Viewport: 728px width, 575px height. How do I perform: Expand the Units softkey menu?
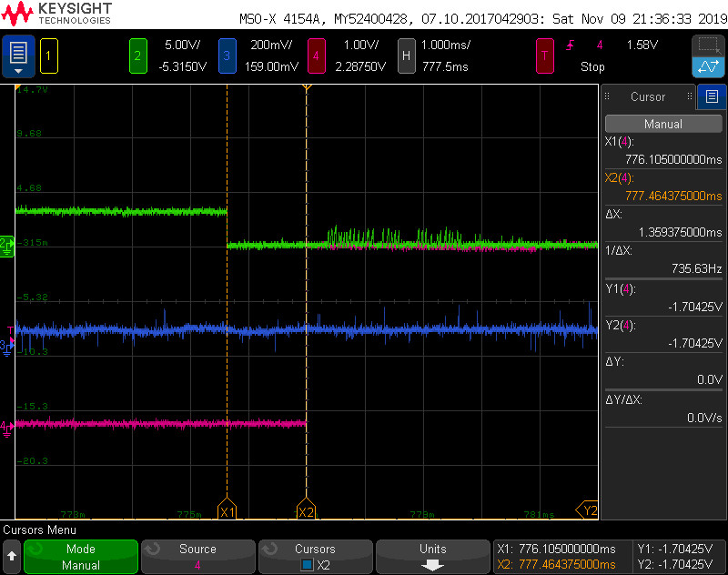click(x=432, y=557)
